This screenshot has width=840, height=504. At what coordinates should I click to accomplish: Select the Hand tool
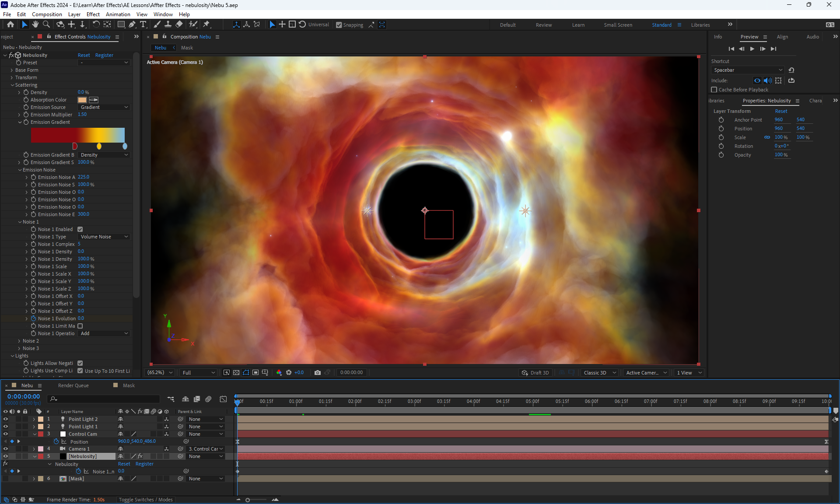click(35, 24)
